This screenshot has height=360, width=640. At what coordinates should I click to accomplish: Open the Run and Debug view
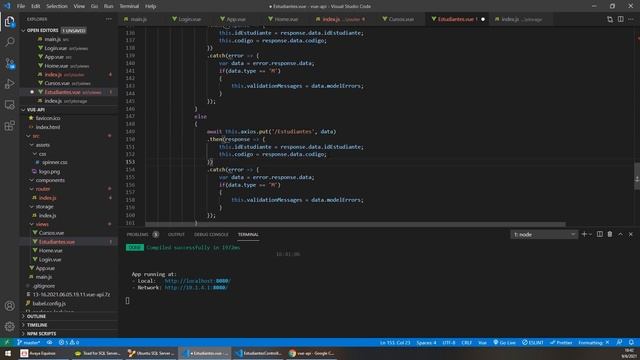click(9, 84)
